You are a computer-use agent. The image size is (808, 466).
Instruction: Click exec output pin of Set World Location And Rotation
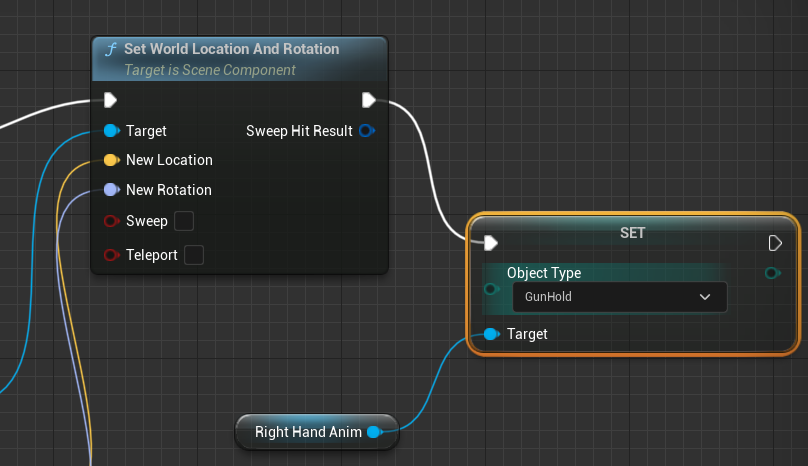click(x=368, y=100)
